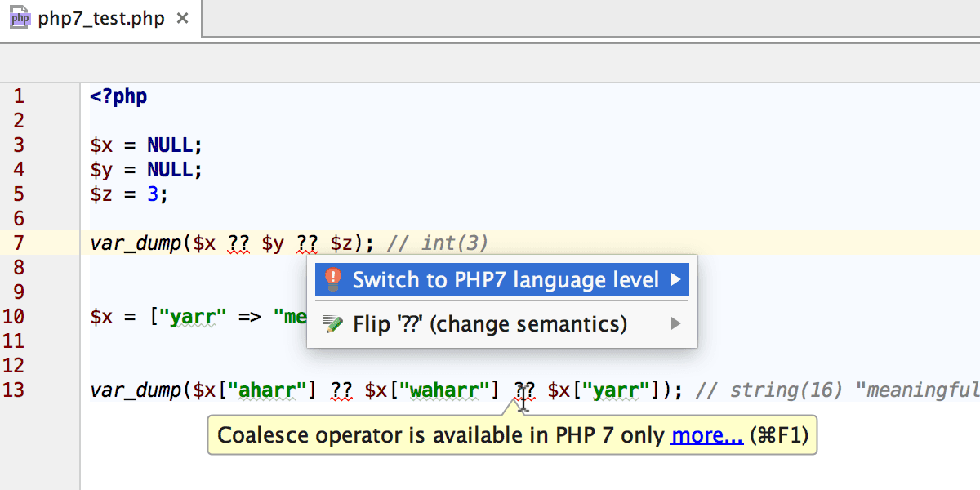Click the first ?? operator on line 13

coord(341,390)
